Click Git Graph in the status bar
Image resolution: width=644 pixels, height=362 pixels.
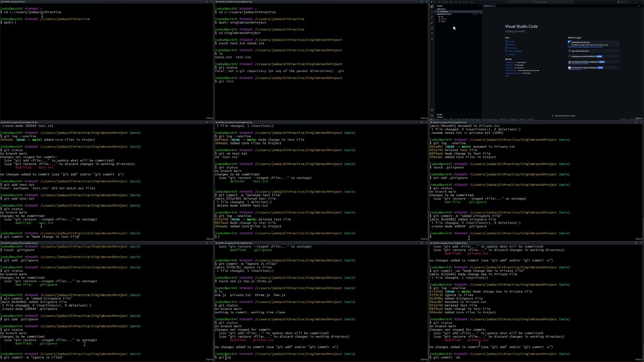click(x=466, y=119)
